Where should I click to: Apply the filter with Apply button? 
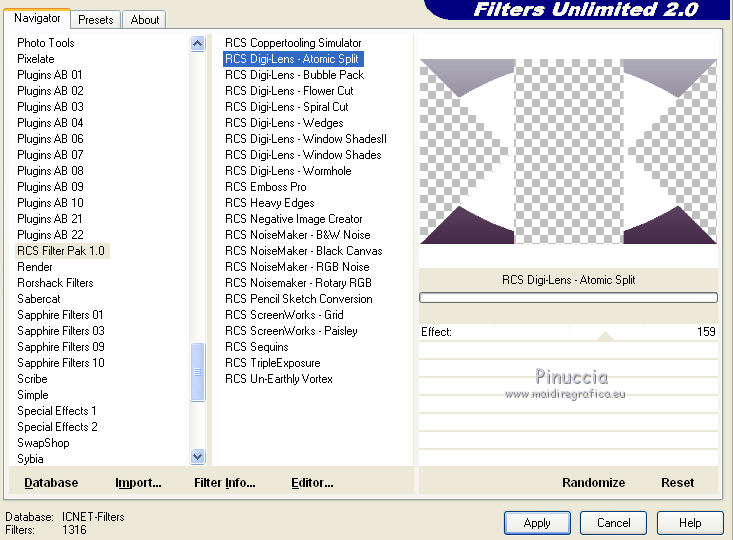pos(537,523)
